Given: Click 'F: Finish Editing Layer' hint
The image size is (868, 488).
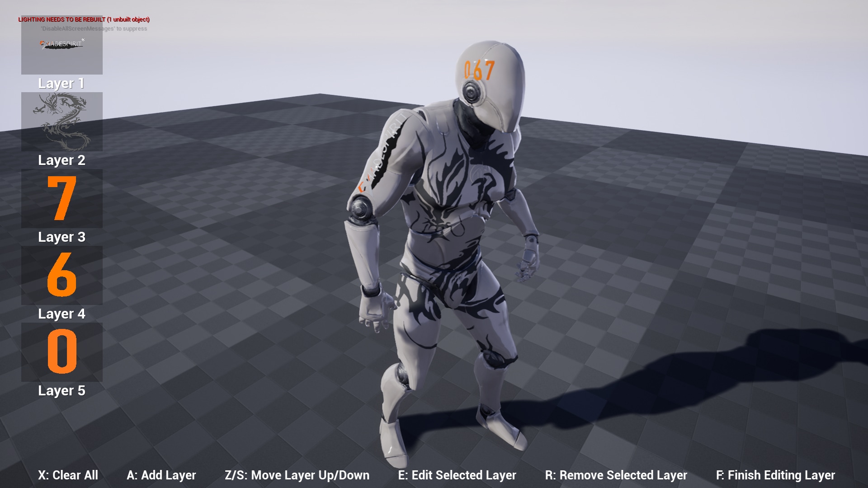Looking at the screenshot, I should tap(776, 475).
